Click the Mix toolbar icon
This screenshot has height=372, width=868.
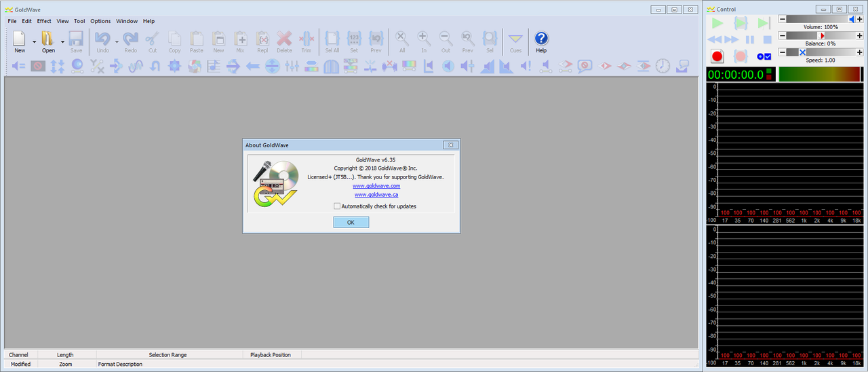point(240,38)
